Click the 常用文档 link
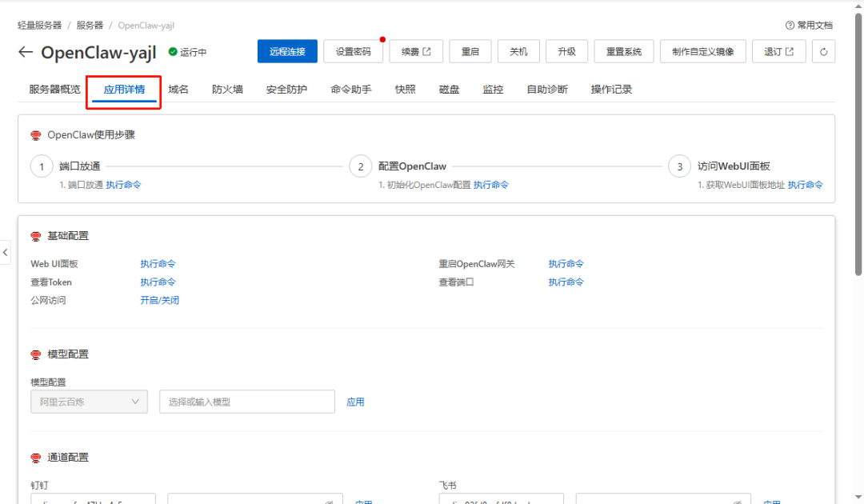This screenshot has height=504, width=864. point(815,26)
